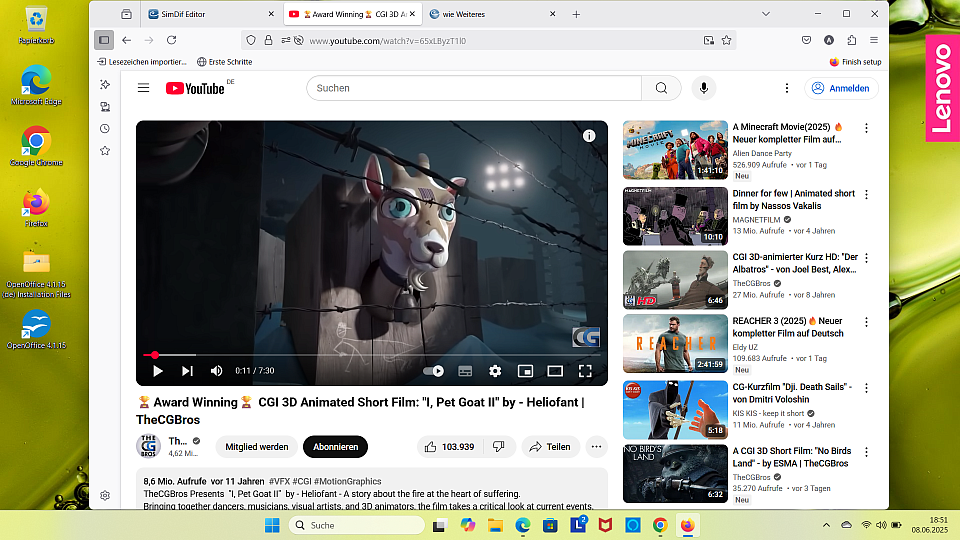960x540 pixels.
Task: Open sidebar settings gear
Action: coord(105,495)
